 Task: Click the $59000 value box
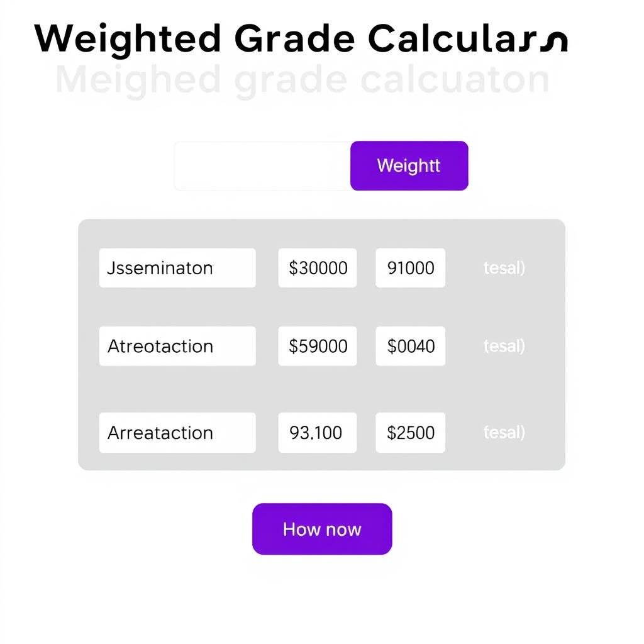[317, 345]
